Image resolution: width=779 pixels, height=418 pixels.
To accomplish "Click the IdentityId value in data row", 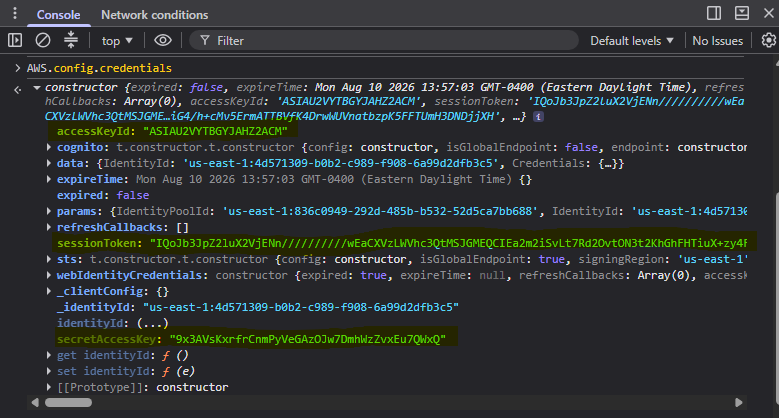I will [x=340, y=163].
